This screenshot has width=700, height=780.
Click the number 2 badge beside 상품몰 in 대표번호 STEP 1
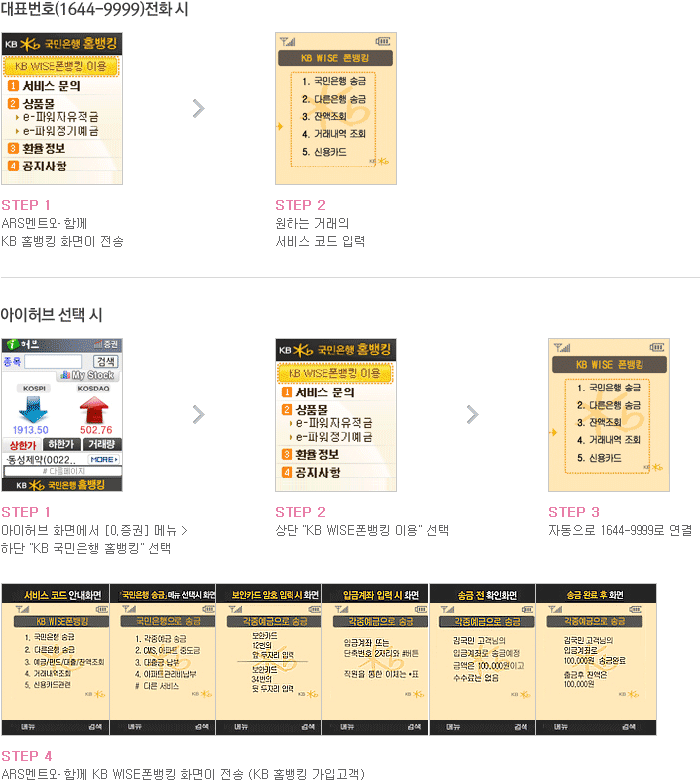click(13, 103)
